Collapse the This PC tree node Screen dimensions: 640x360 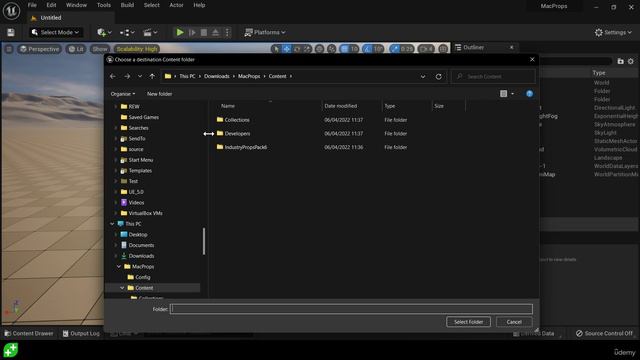[112, 224]
